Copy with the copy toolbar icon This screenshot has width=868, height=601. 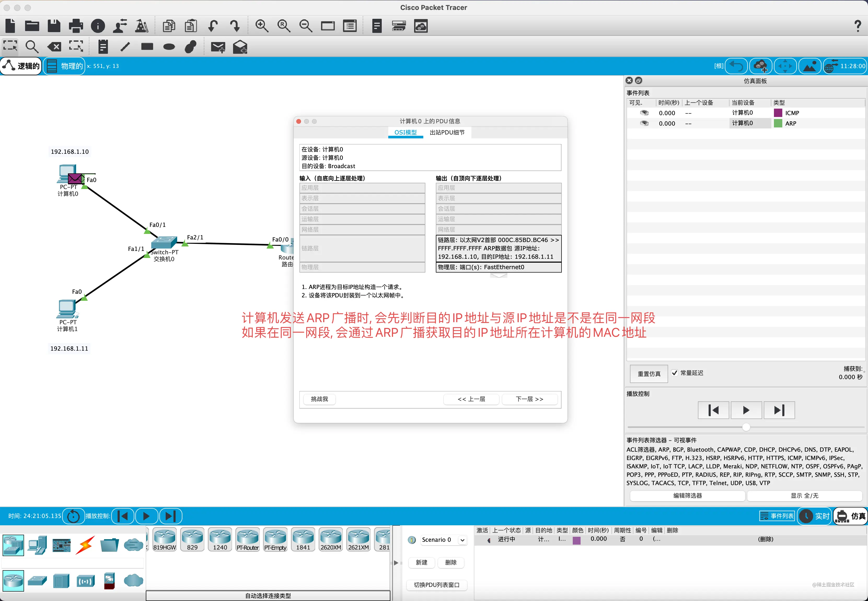click(x=169, y=26)
